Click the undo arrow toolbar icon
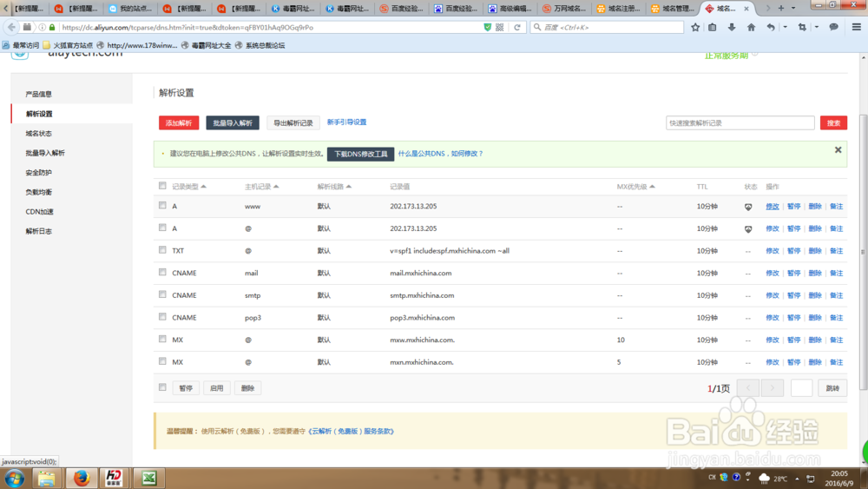 771,27
